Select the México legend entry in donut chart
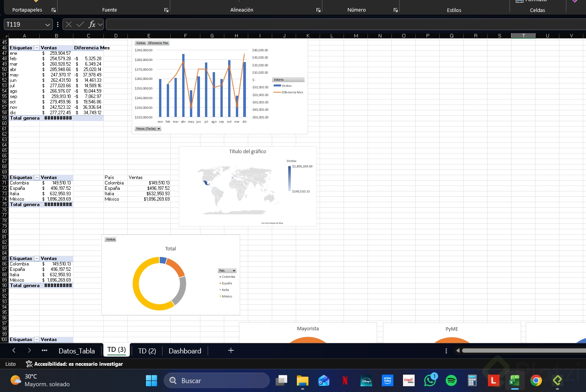This screenshot has width=586, height=392. coord(226,296)
